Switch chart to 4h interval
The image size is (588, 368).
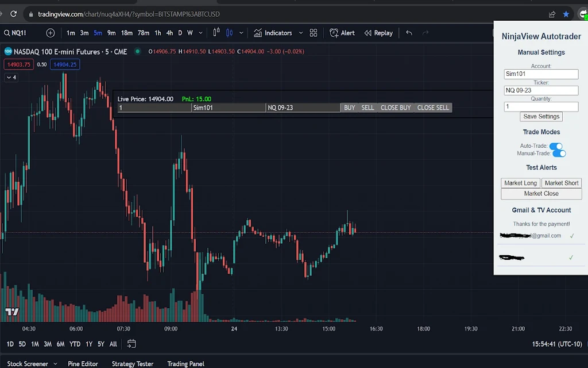[169, 33]
